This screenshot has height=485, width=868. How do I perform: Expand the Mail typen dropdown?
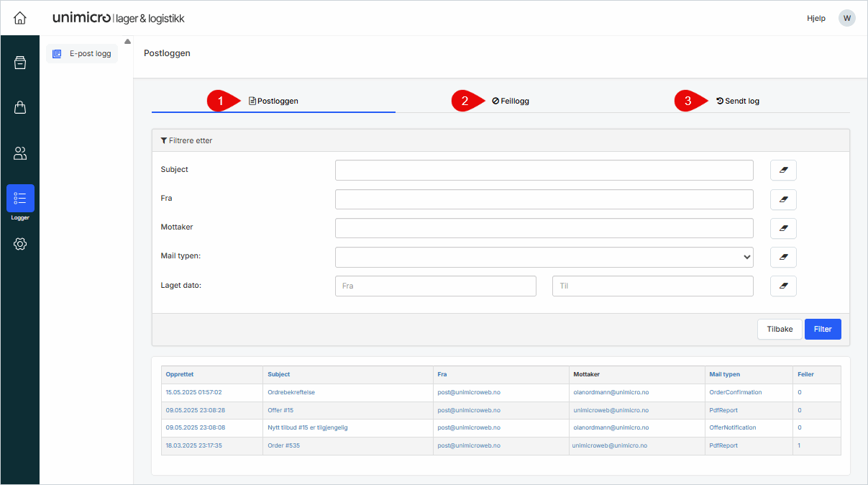[x=544, y=257]
